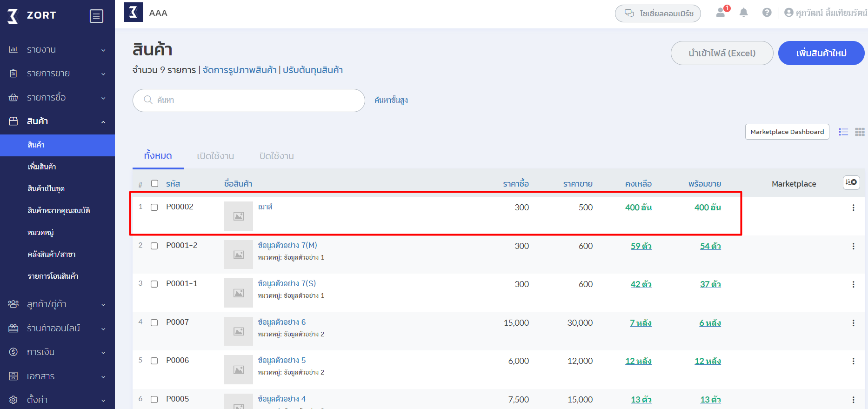Switch to the เปิดใช้งาน tab
The width and height of the screenshot is (868, 409).
click(215, 156)
